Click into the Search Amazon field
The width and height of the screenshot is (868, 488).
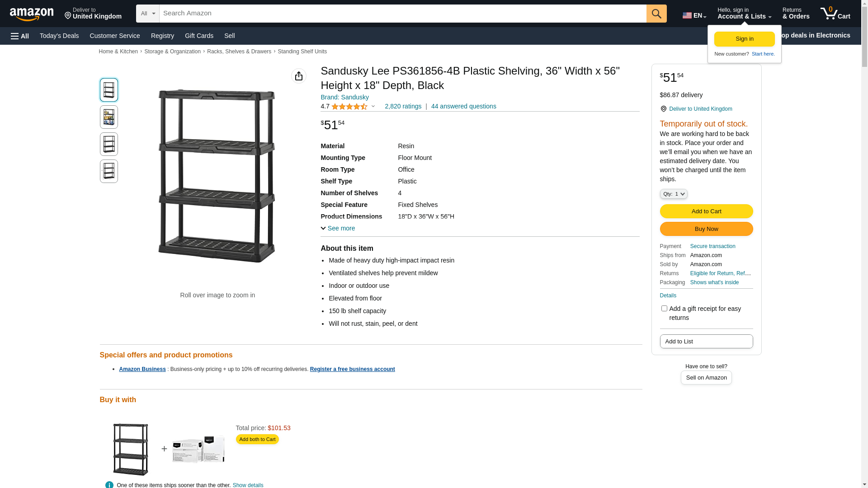pos(402,14)
